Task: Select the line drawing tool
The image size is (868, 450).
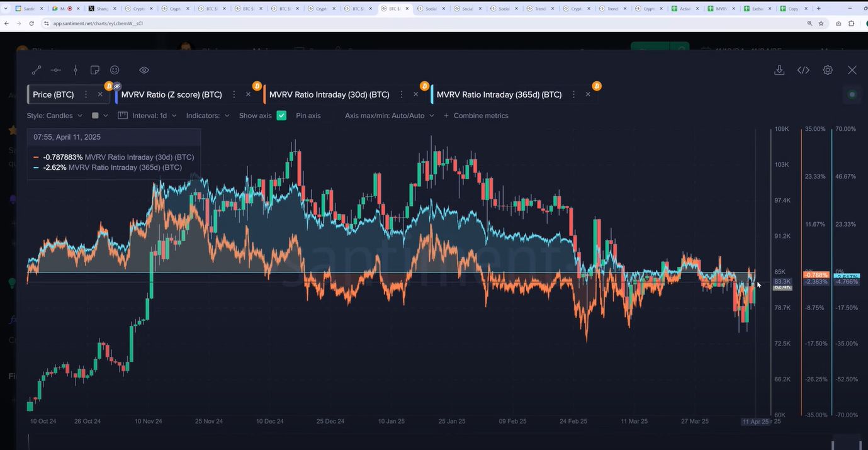Action: click(37, 70)
